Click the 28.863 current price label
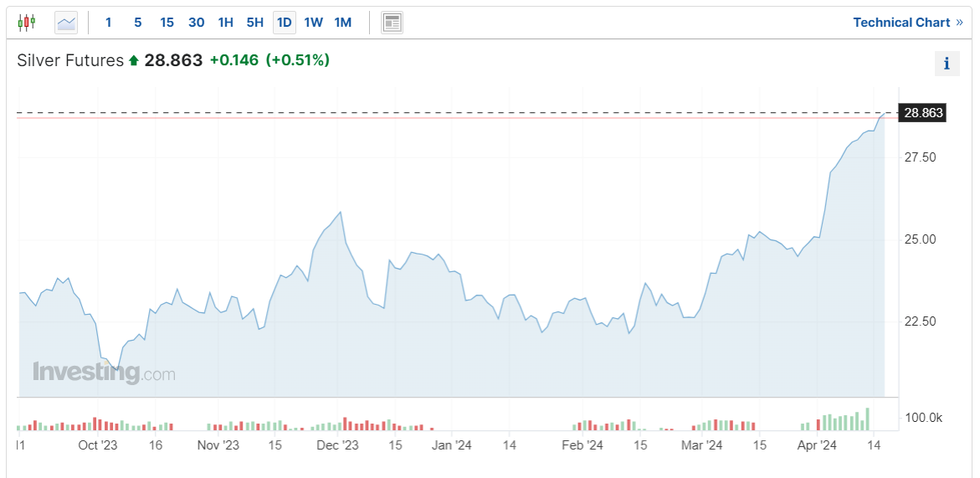 [x=923, y=113]
